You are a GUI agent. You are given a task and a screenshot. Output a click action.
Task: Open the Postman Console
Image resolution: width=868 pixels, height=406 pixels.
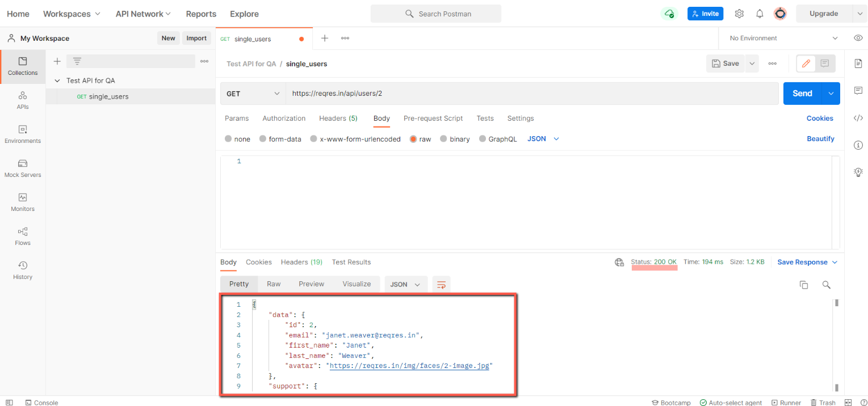[41, 403]
